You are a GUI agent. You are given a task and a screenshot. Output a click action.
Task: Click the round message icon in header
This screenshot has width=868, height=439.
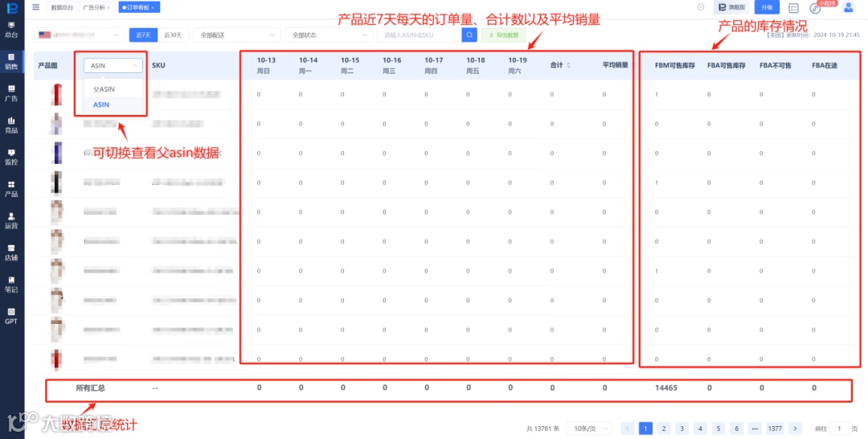(x=701, y=8)
